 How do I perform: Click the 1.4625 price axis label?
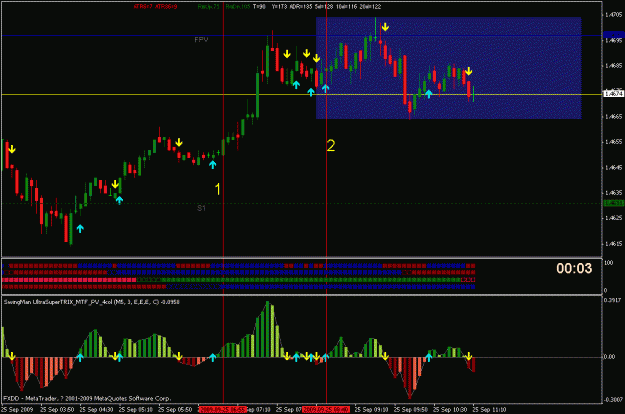tap(613, 218)
